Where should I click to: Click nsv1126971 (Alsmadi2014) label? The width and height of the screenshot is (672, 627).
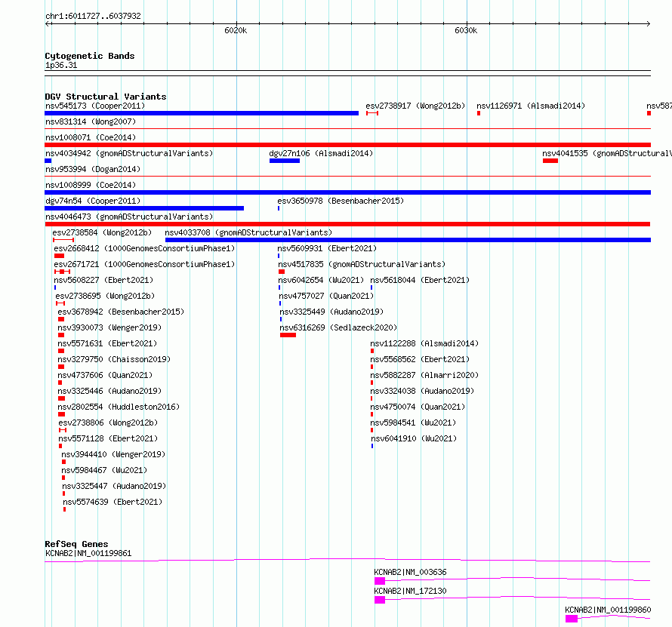click(x=531, y=106)
